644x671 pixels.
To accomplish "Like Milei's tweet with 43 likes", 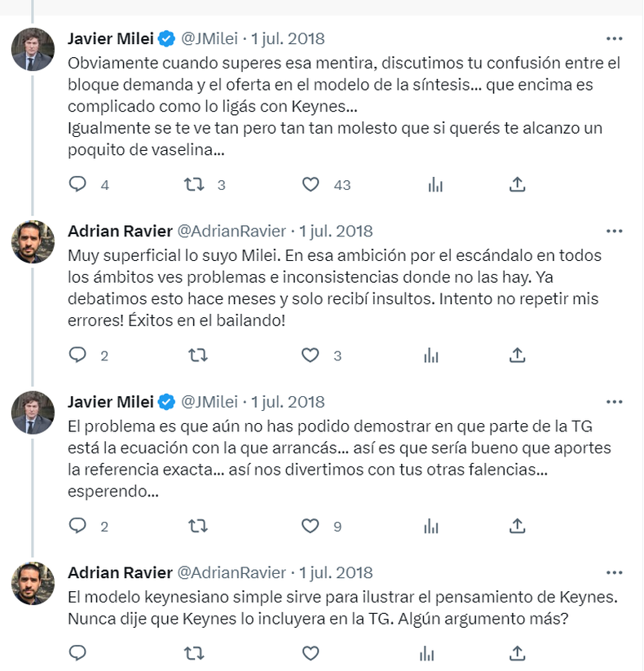I will [x=311, y=184].
